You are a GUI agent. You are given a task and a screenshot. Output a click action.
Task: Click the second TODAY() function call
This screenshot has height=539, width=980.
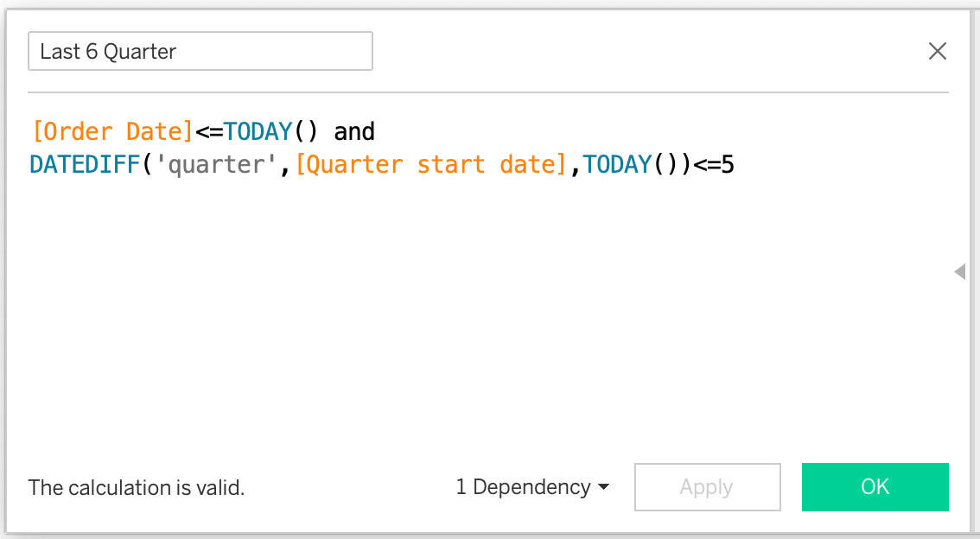pos(617,164)
